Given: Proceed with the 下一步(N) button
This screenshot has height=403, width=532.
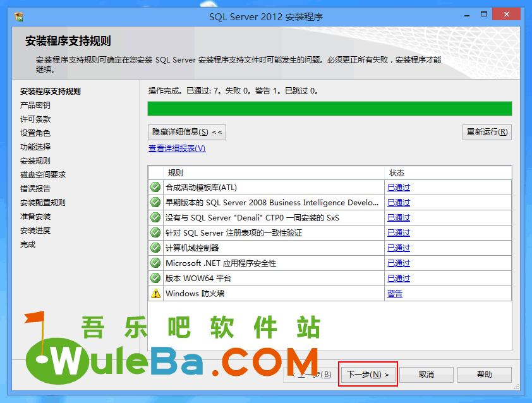Looking at the screenshot, I should point(368,374).
